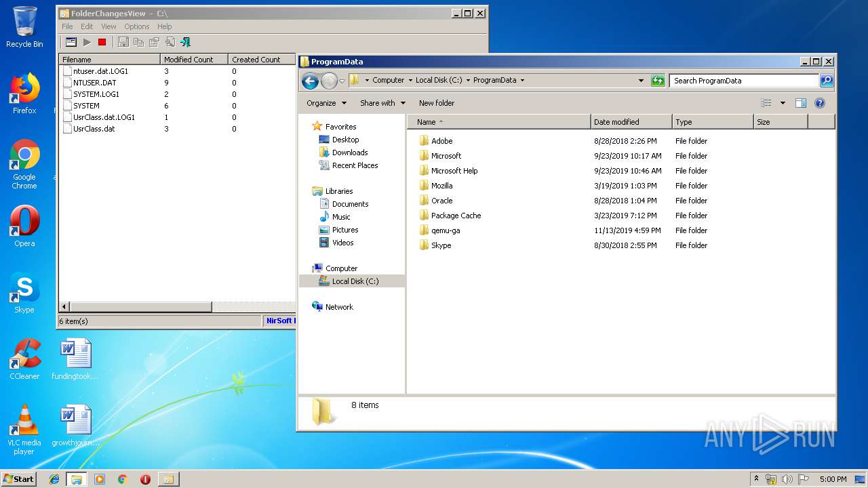Screen dimensions: 868x488
Task: Select the NTUSER.DAT row
Action: (94, 83)
